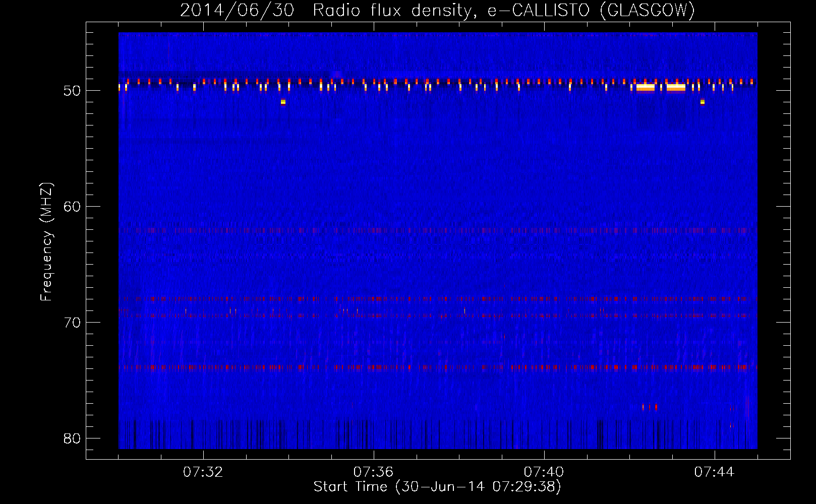
Task: Click the 07:44 time tick label
Action: (714, 472)
